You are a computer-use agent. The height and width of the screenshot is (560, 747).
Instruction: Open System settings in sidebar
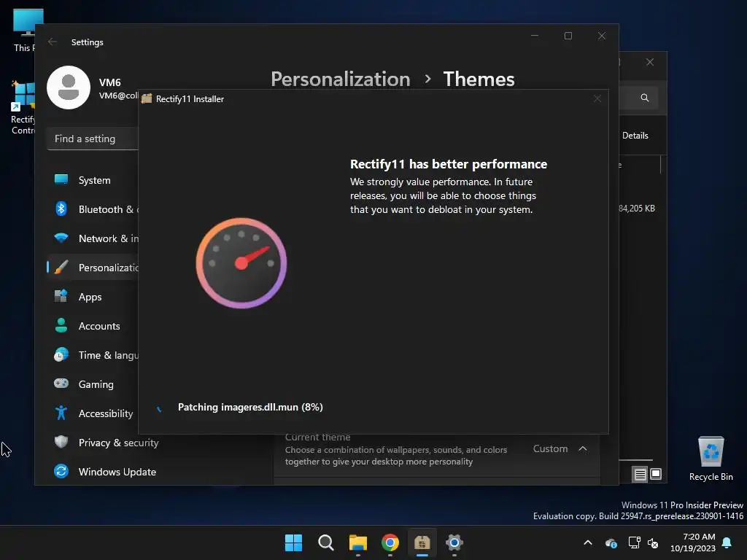pyautogui.click(x=93, y=180)
